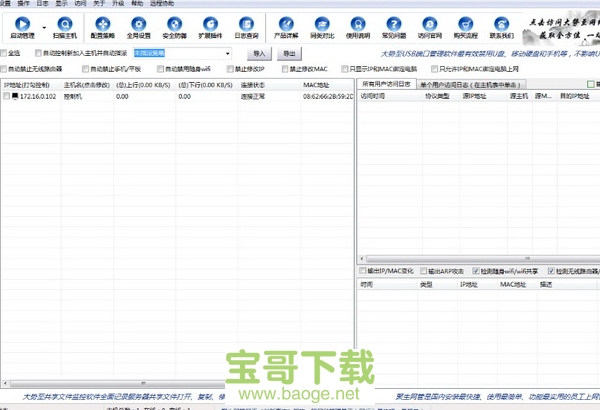Expand dropdown arrow next to 启动管理

click(44, 28)
